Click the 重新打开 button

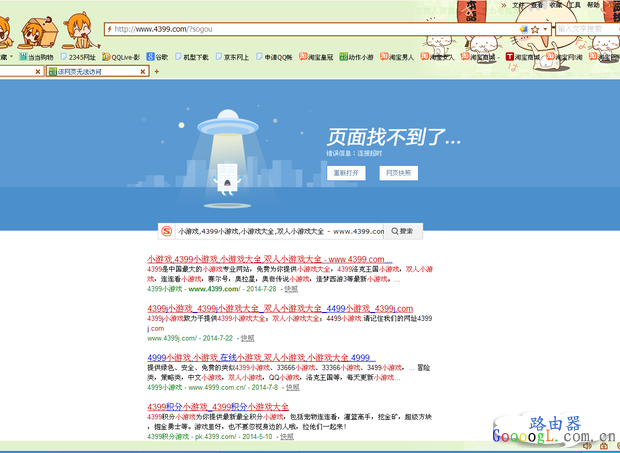[x=345, y=173]
